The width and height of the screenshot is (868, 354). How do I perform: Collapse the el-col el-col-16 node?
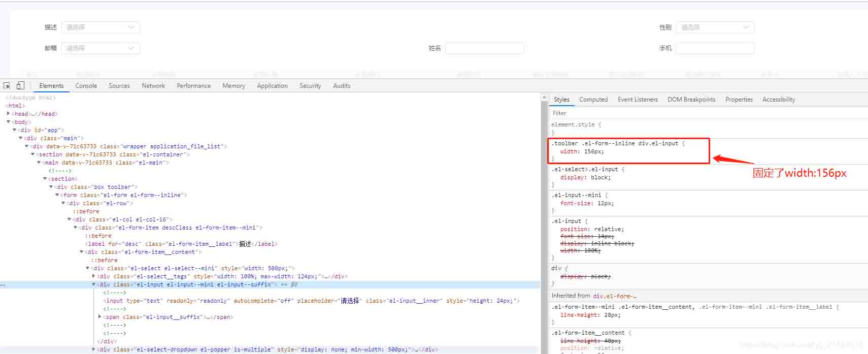click(69, 219)
